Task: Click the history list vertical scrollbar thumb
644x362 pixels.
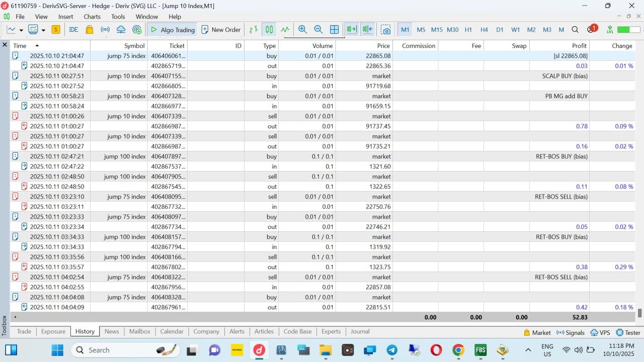Action: click(x=639, y=313)
